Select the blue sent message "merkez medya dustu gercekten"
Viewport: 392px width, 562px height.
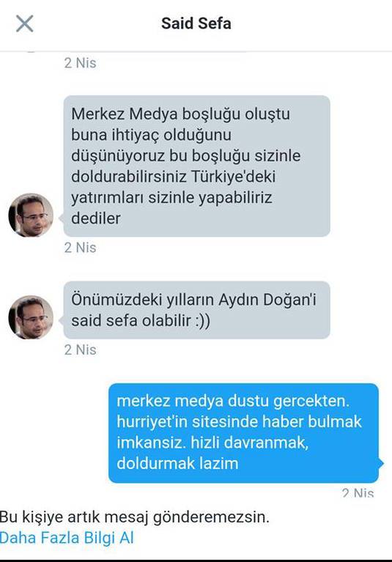pos(244,433)
